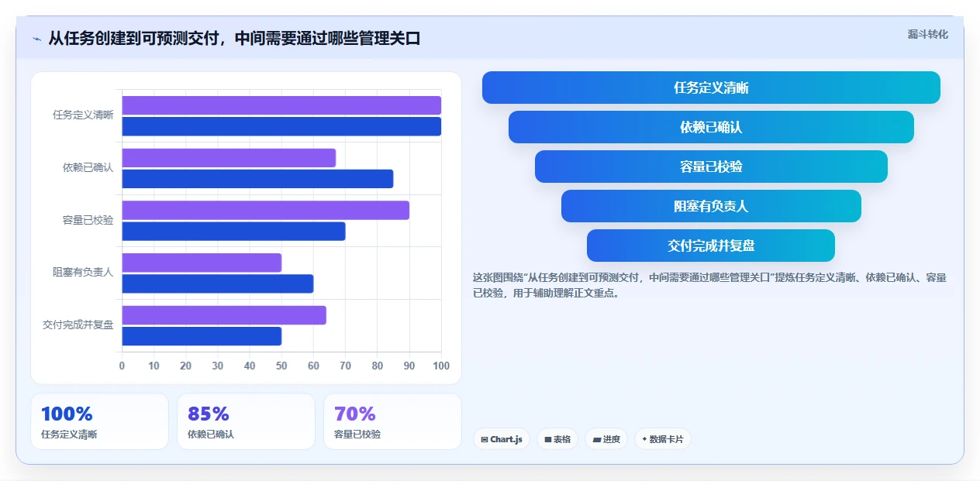Click the 表格 tag
This screenshot has width=980, height=481.
click(x=557, y=439)
